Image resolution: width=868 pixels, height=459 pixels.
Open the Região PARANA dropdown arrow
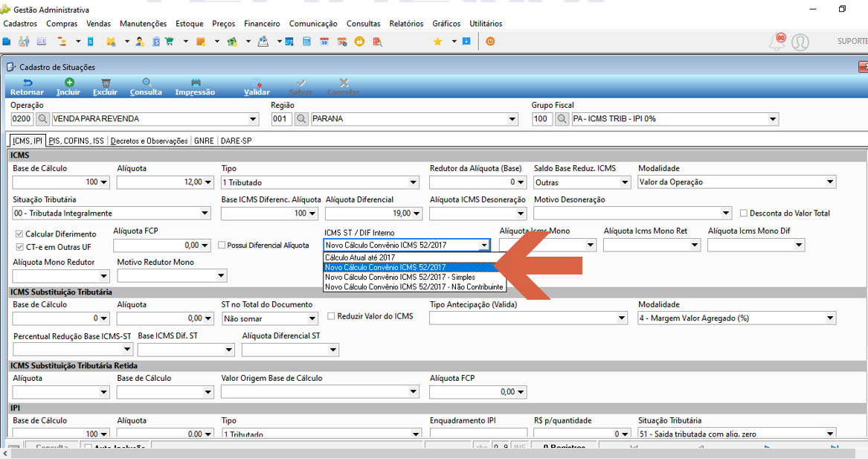[x=512, y=119]
